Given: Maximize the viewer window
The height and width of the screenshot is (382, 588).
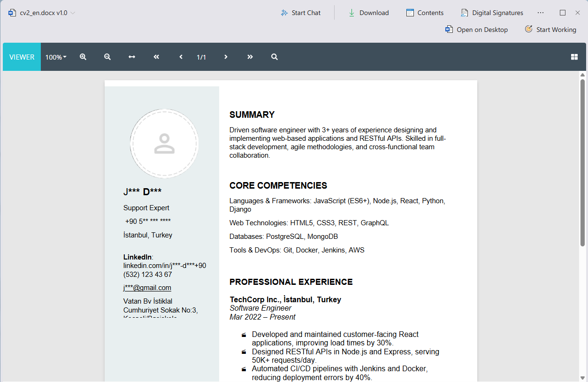Looking at the screenshot, I should point(563,13).
